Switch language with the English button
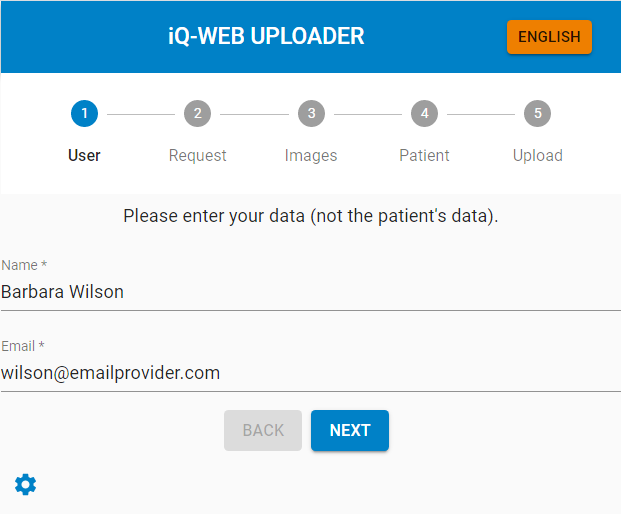The width and height of the screenshot is (621, 514). pyautogui.click(x=549, y=37)
